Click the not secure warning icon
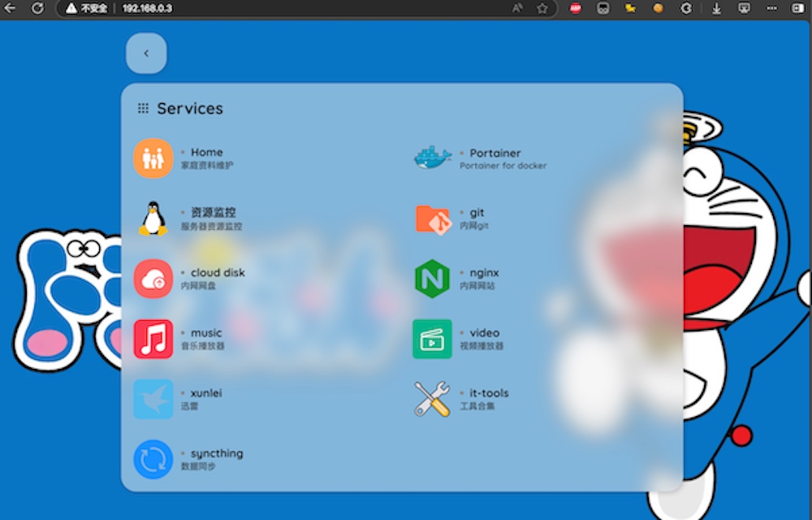This screenshot has width=812, height=520. pos(71,8)
